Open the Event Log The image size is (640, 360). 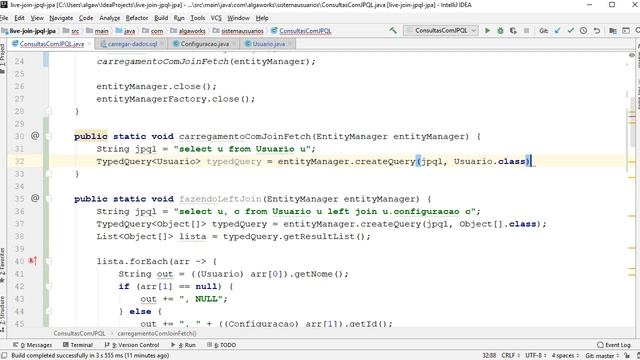click(x=613, y=345)
